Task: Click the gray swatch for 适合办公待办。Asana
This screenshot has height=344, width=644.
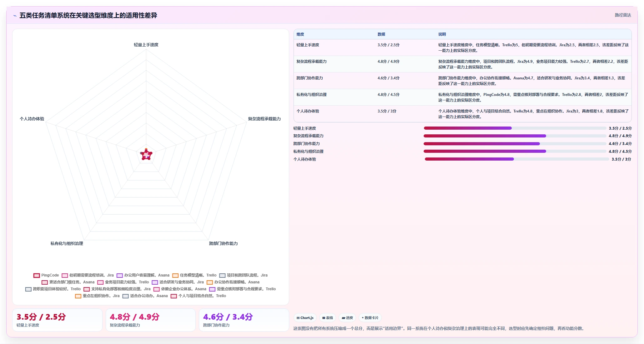Action: pos(126,296)
